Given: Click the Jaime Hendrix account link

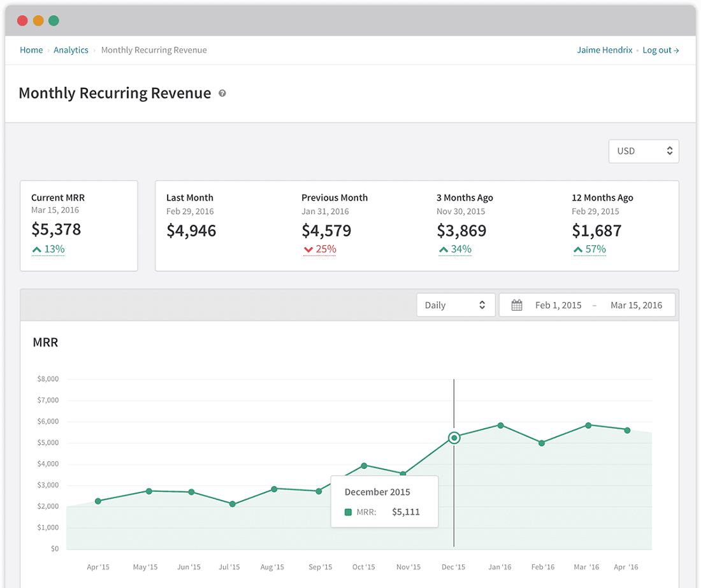Looking at the screenshot, I should pos(604,50).
